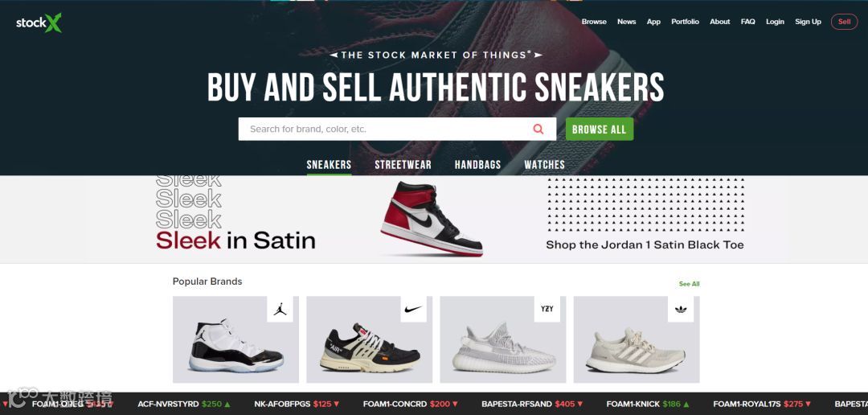Click the green Browse All button
Image resolution: width=868 pixels, height=415 pixels.
(600, 129)
